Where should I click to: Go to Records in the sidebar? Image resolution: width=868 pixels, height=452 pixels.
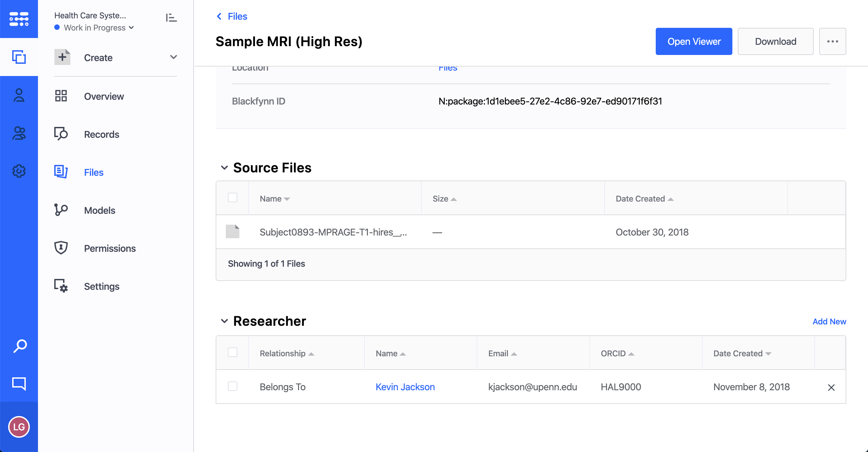pos(101,134)
